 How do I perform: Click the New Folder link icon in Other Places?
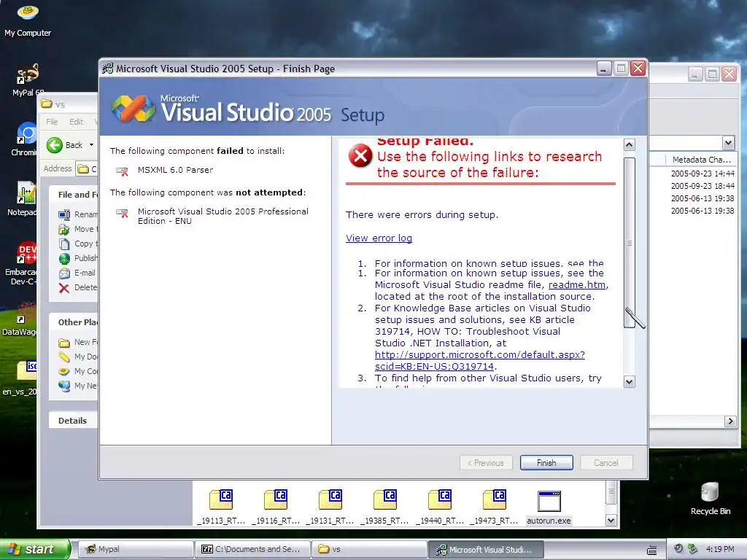pyautogui.click(x=64, y=343)
